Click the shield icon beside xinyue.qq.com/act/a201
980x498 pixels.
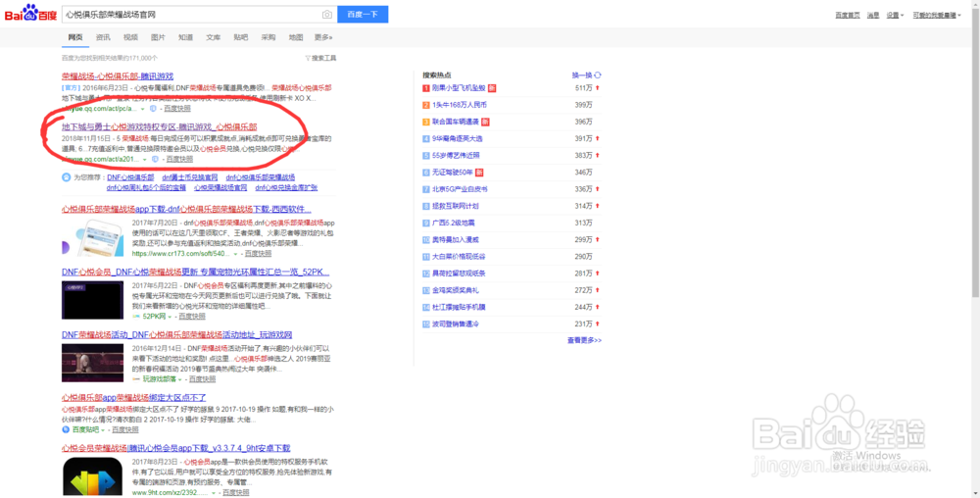pos(155,160)
